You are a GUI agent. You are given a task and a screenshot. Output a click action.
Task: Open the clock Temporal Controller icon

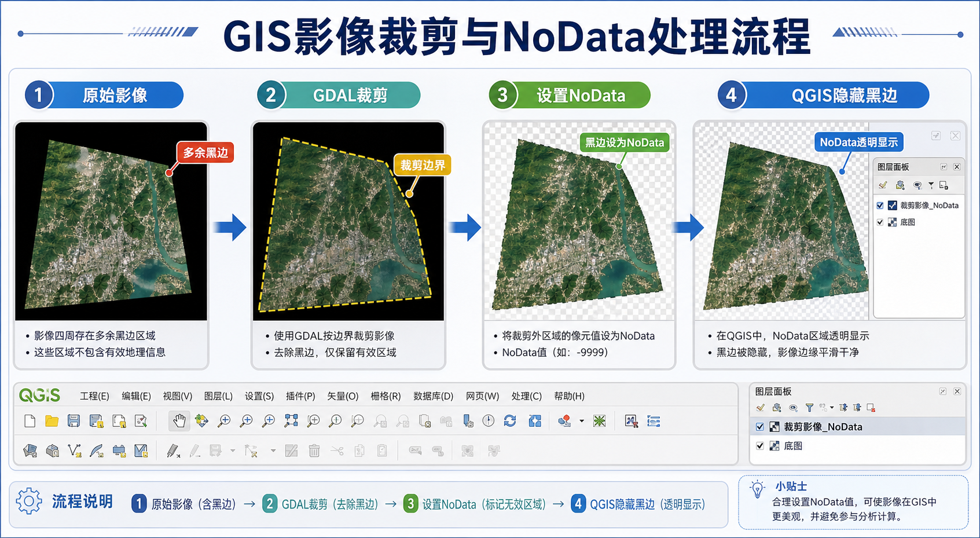tap(489, 421)
